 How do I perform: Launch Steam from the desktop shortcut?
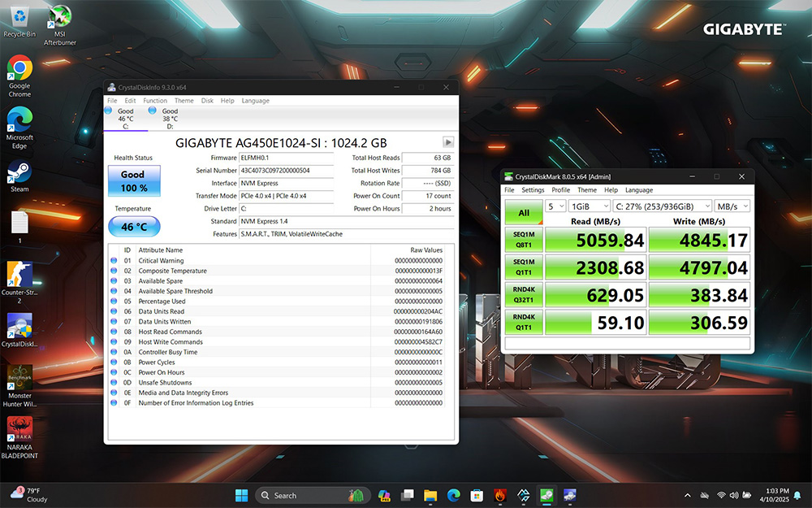coord(19,176)
